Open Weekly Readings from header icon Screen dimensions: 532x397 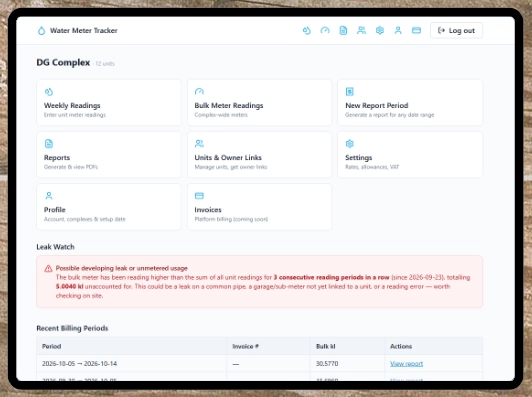pos(307,31)
